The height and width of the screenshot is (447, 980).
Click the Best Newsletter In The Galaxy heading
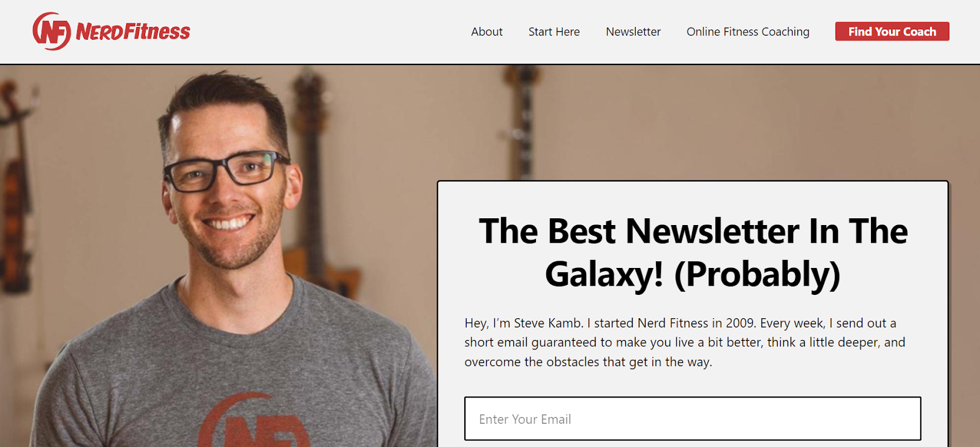(693, 252)
